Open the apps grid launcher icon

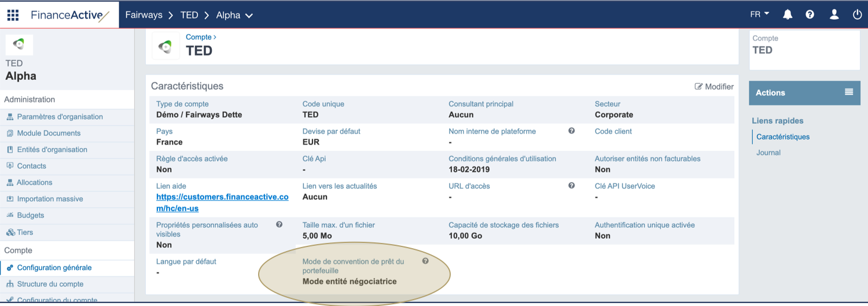pyautogui.click(x=13, y=15)
